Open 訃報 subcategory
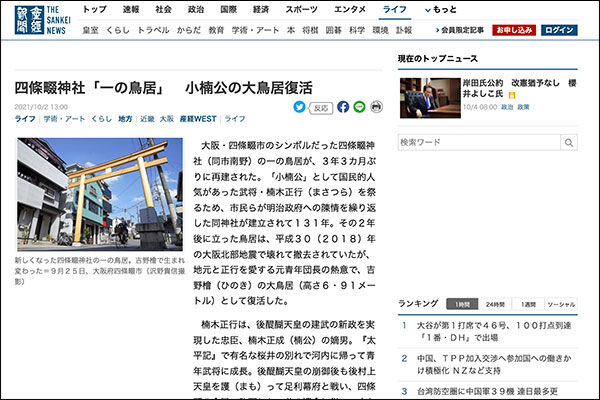600x400 pixels. (404, 30)
